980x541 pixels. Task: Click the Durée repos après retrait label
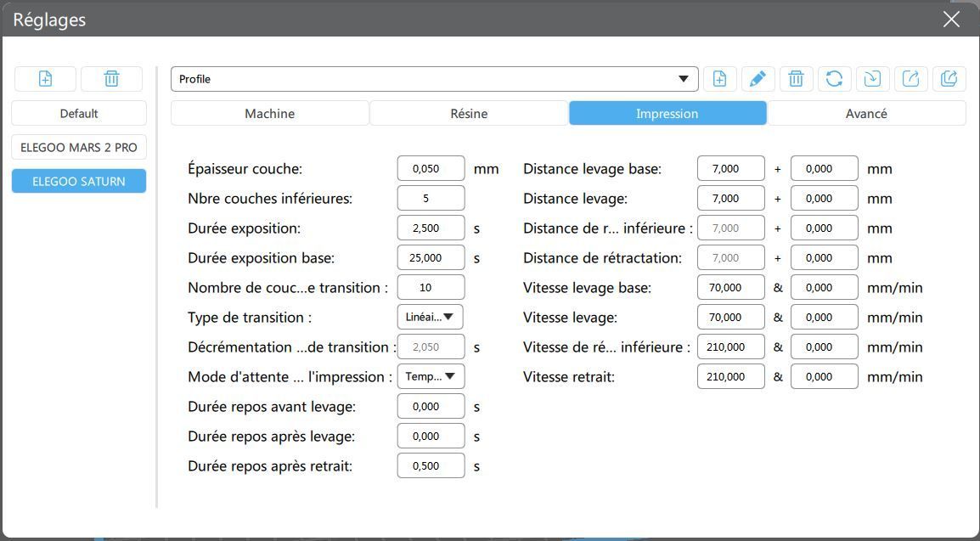(270, 466)
